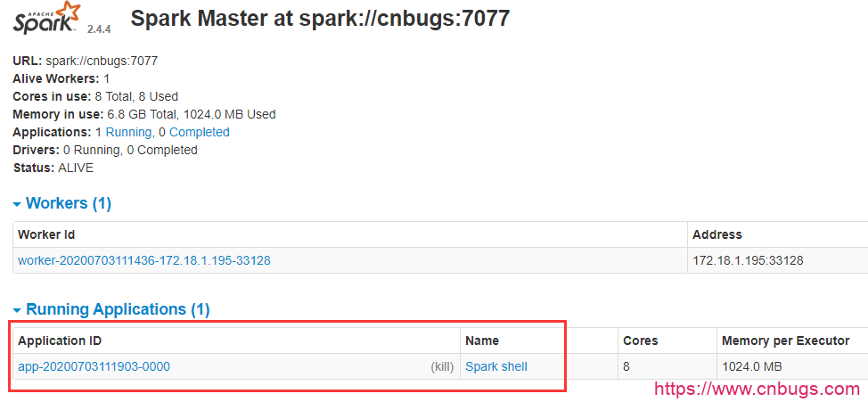Click the Apache Spark logo

point(46,18)
